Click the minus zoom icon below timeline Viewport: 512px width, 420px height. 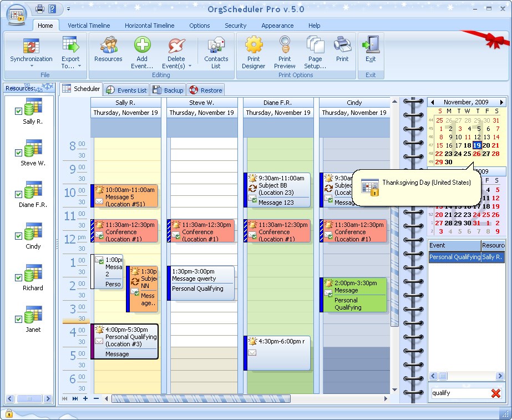[96, 398]
